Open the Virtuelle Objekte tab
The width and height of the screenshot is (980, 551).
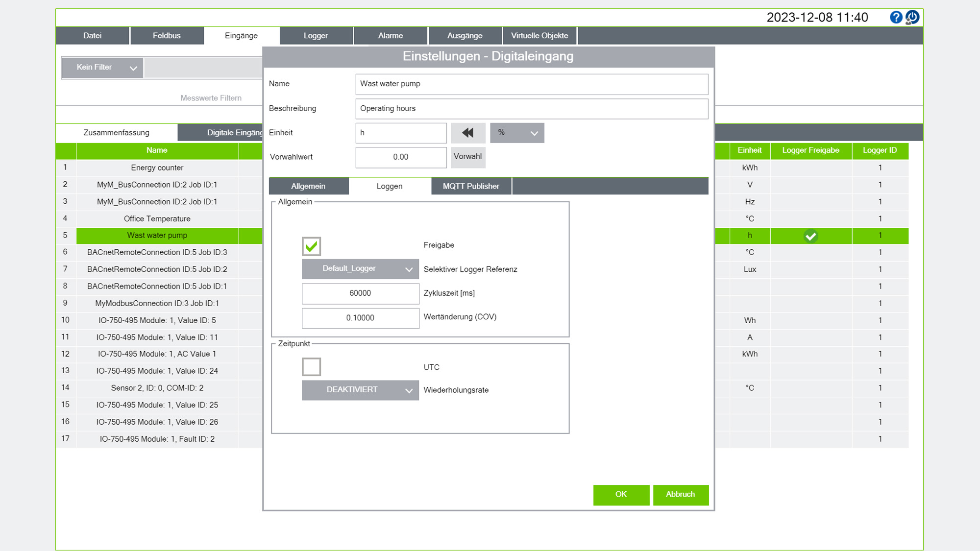point(539,36)
